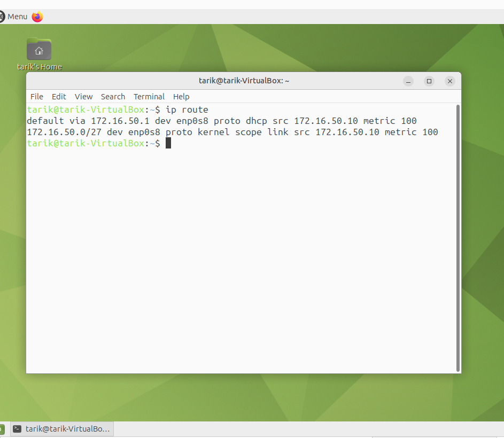Click the terminal's vertical scrollbar
This screenshot has height=438, width=504.
458,238
